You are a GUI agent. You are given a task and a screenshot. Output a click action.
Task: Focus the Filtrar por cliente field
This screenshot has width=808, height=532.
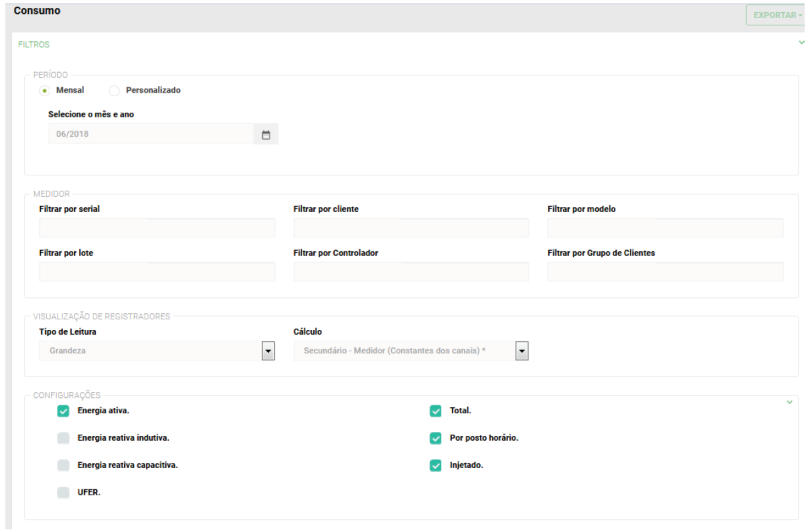tap(411, 228)
